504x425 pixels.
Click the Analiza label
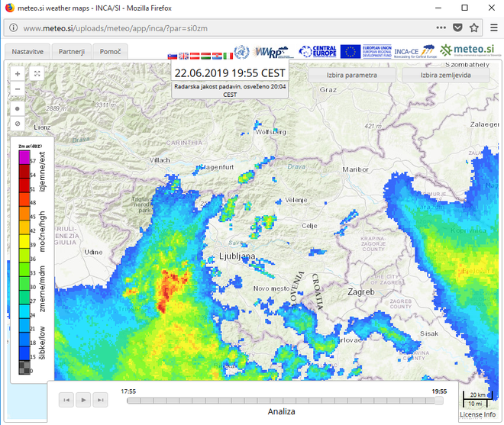[x=282, y=411]
